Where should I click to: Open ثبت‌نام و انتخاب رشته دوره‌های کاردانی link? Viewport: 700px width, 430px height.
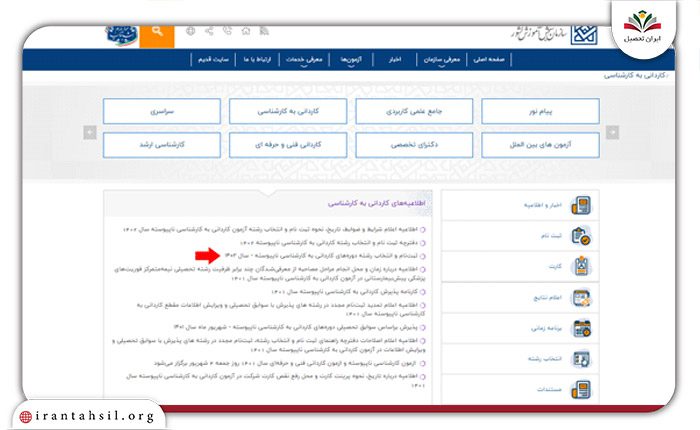pos(321,256)
